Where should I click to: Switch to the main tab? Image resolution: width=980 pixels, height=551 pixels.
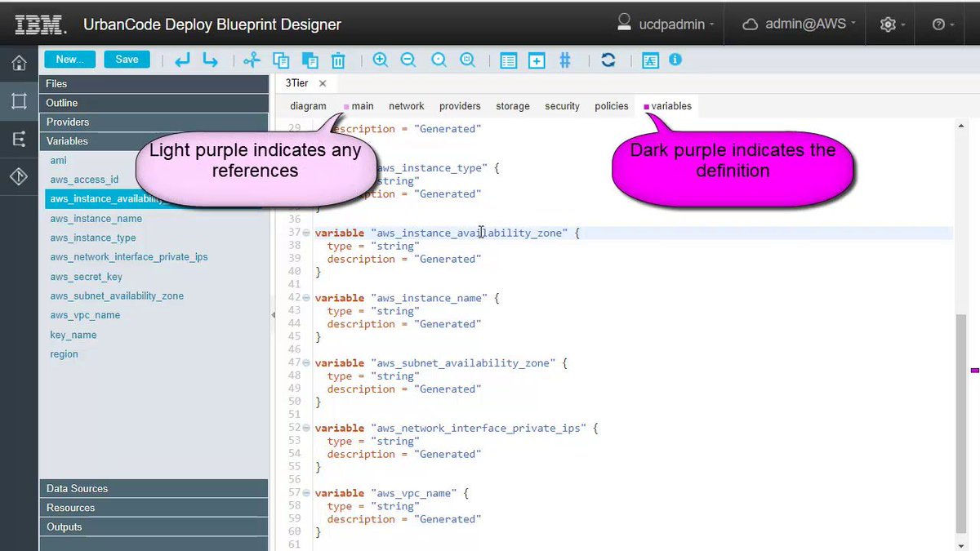click(x=359, y=106)
